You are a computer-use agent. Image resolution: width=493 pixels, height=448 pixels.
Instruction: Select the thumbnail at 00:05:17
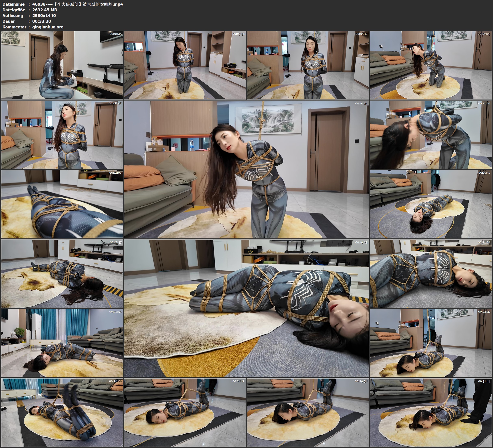(308, 65)
